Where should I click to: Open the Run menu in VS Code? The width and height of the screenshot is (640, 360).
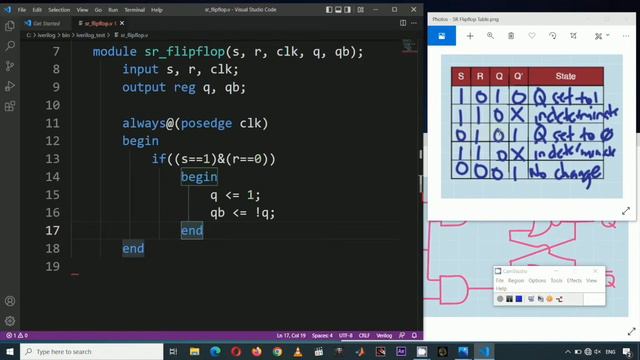point(113,9)
